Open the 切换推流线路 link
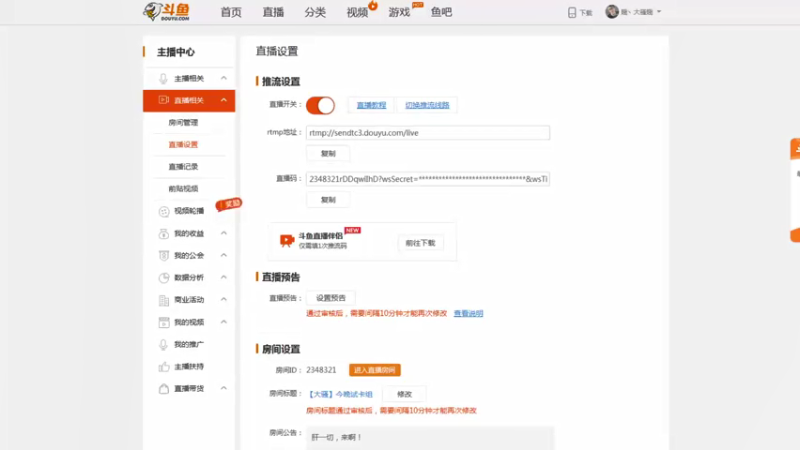 428,105
